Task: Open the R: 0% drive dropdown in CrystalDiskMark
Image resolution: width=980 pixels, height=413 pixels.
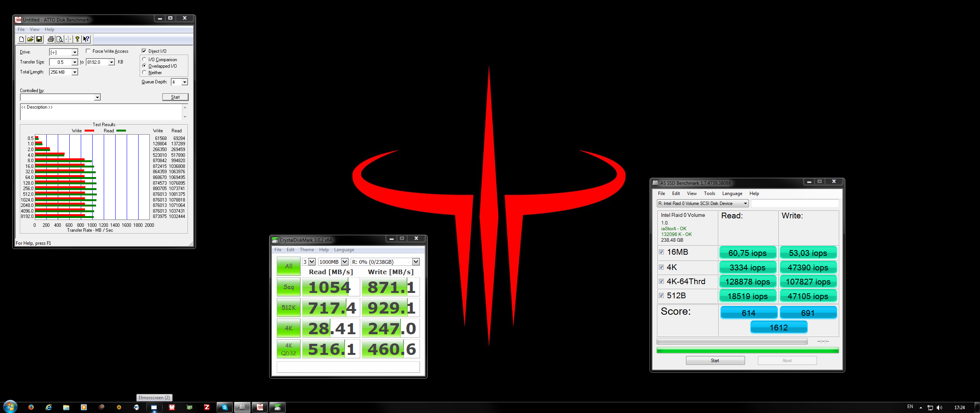Action: pos(416,262)
